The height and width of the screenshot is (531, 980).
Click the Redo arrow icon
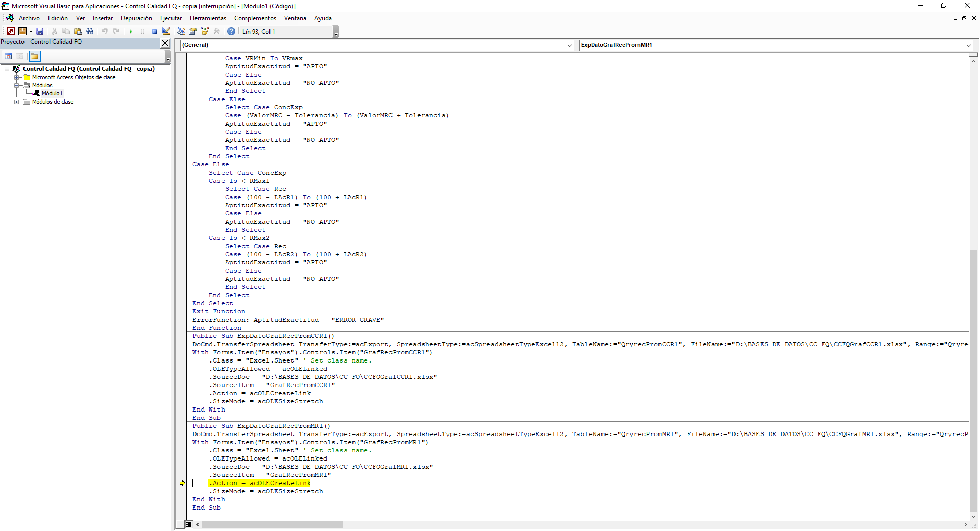(116, 31)
